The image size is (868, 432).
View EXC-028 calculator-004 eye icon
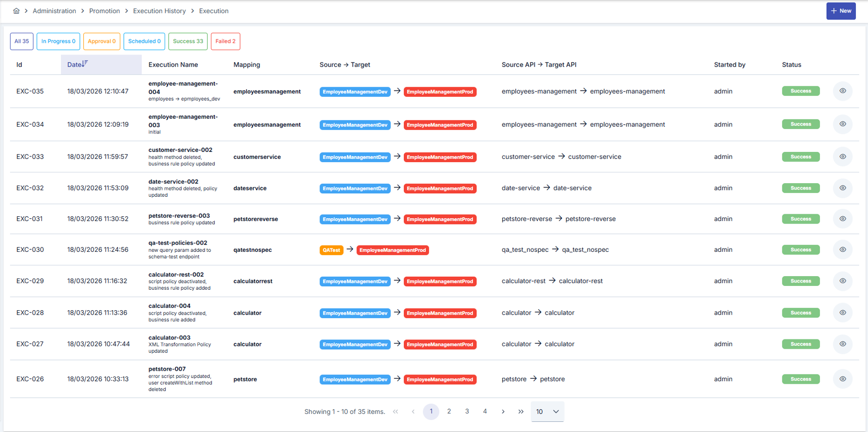tap(842, 313)
